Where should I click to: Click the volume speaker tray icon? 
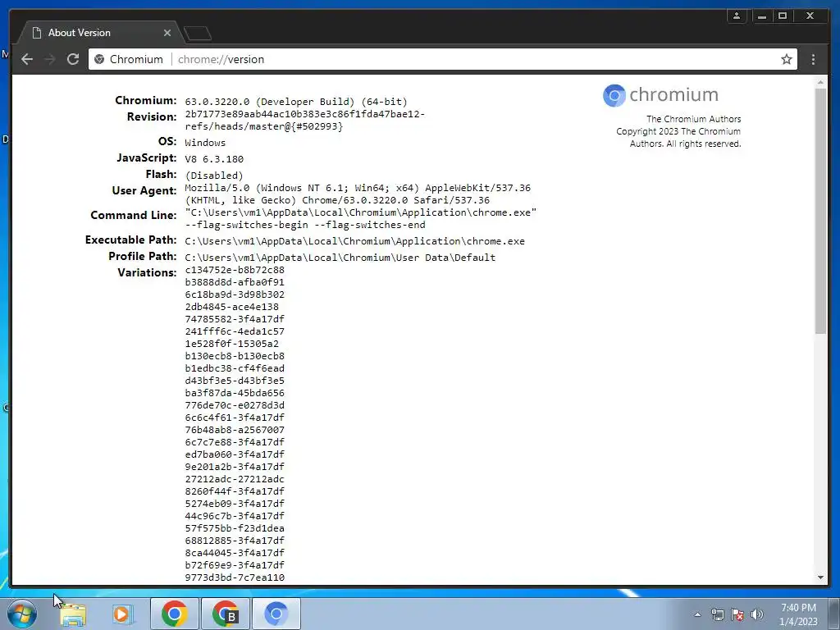coord(757,614)
